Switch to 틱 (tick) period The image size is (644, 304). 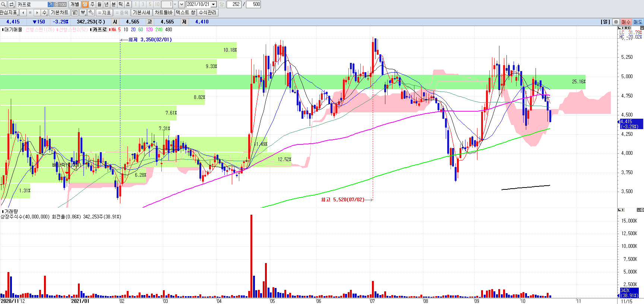pos(121,4)
